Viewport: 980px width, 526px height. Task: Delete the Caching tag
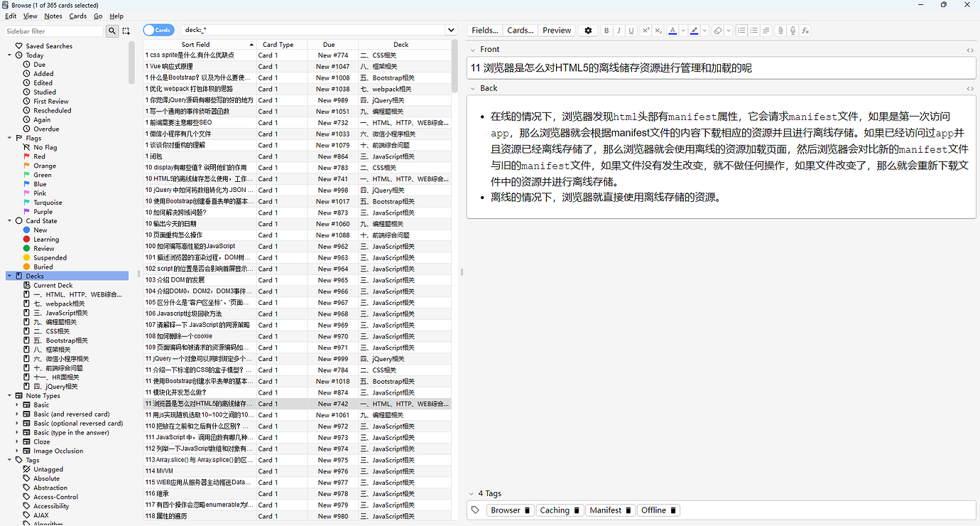(x=577, y=510)
